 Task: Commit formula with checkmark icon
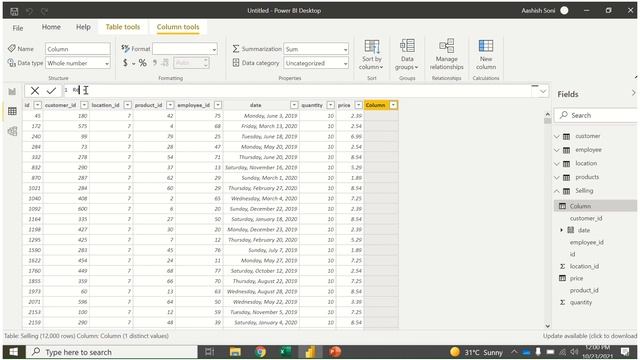click(x=51, y=91)
